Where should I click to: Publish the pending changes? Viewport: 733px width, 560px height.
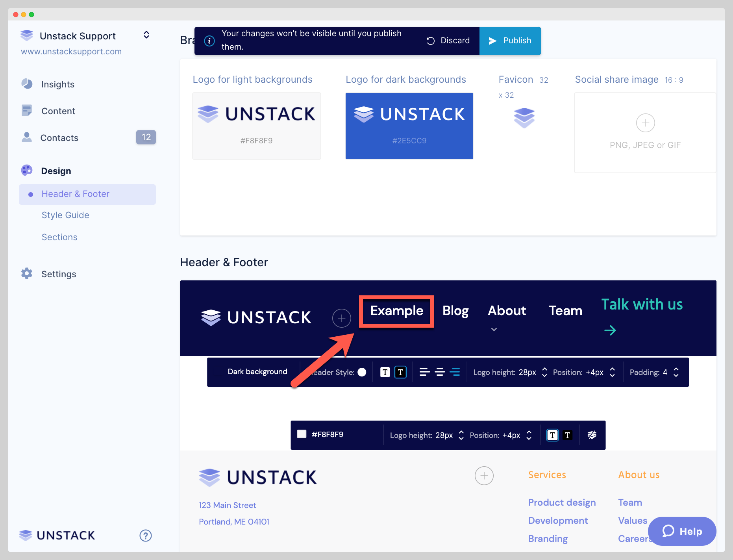[x=510, y=41]
